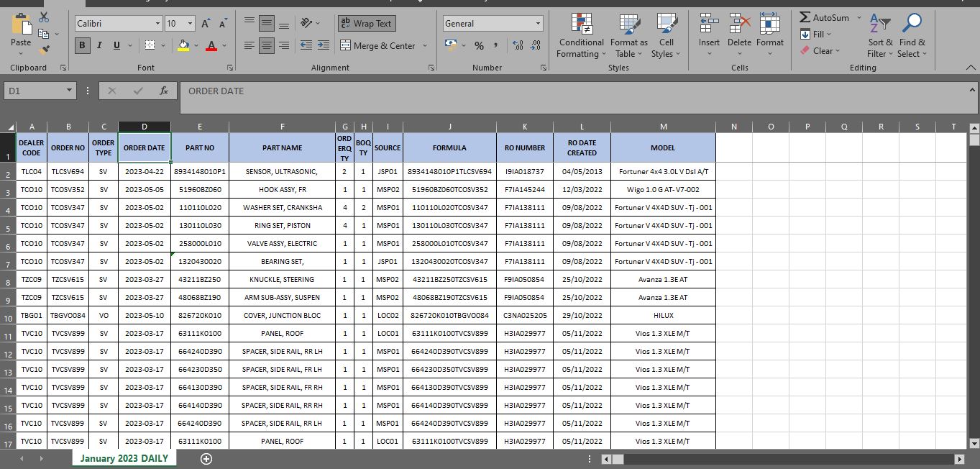Expand the Name Box dropdown arrow
Screen dimensions: 980x469
[x=69, y=91]
